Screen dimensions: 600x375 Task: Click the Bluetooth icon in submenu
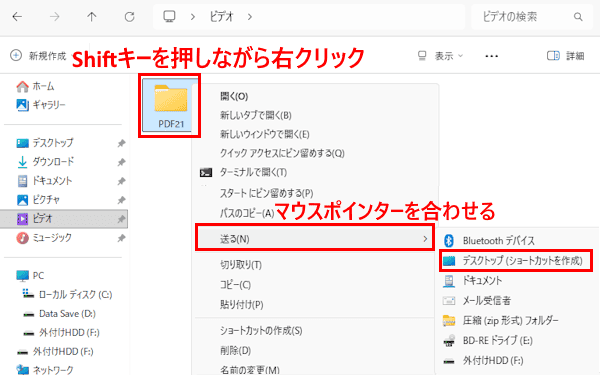tap(449, 241)
